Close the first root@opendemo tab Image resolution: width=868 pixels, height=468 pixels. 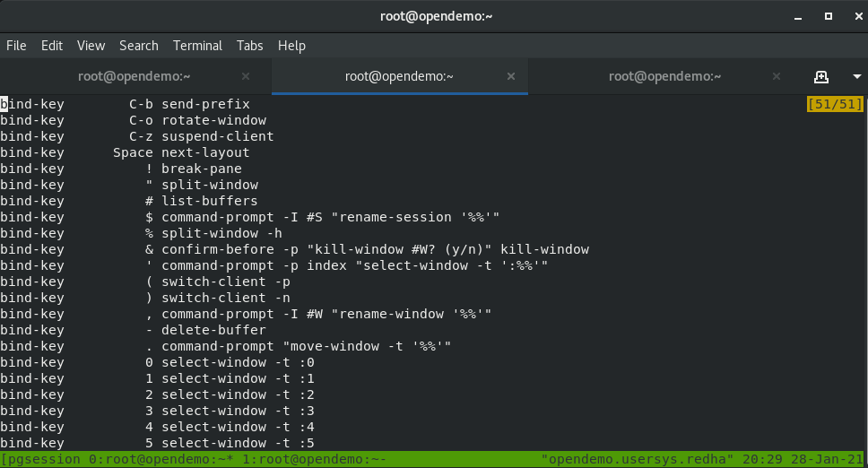(247, 76)
